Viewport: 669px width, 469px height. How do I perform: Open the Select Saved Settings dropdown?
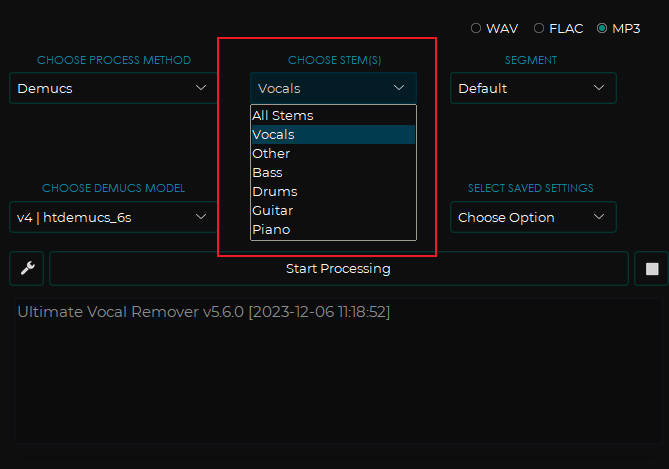(532, 217)
